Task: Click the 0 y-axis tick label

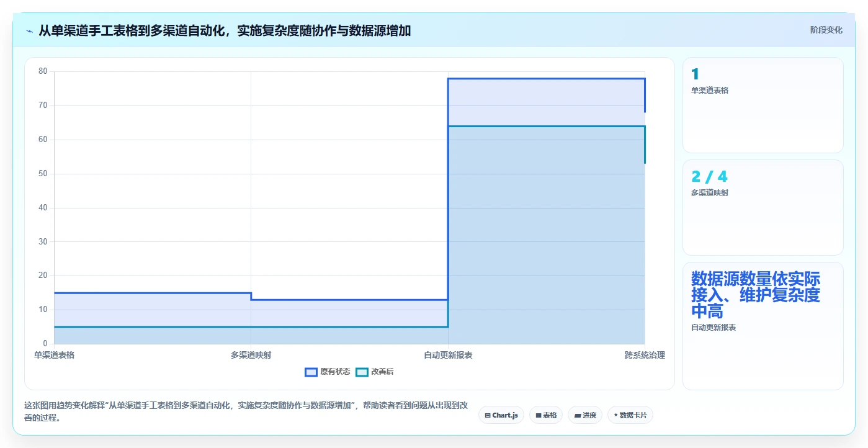Action: pos(45,344)
